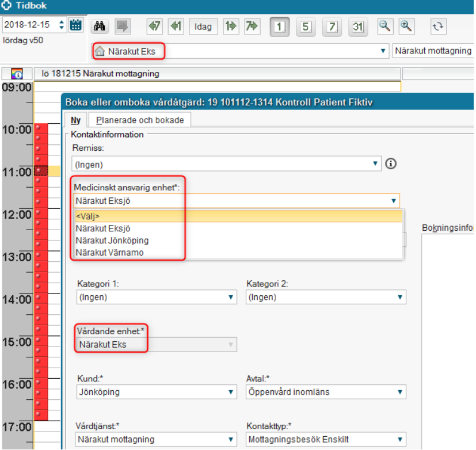This screenshot has width=476, height=450.
Task: Click the zoom in magnifier icon
Action: (x=406, y=26)
